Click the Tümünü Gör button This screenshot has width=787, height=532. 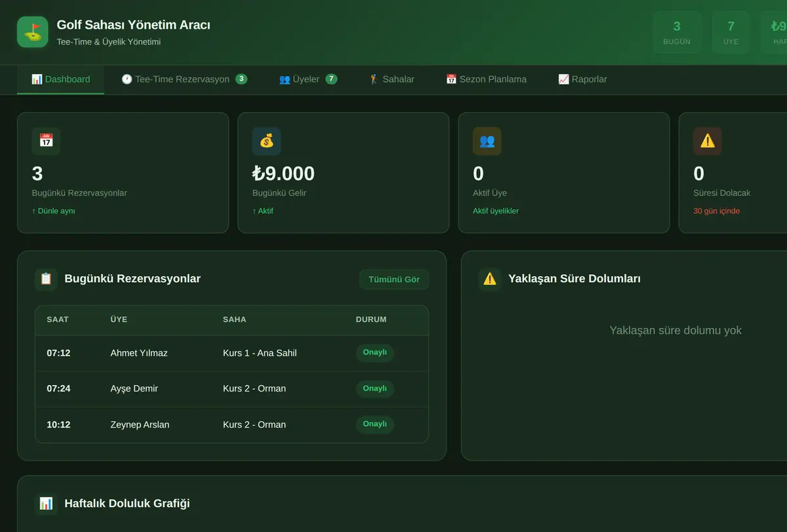coord(394,279)
